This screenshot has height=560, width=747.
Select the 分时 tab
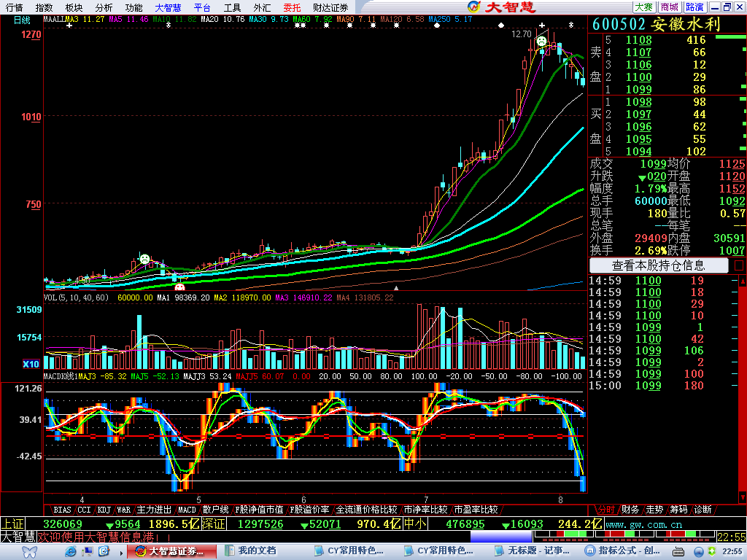(x=606, y=510)
